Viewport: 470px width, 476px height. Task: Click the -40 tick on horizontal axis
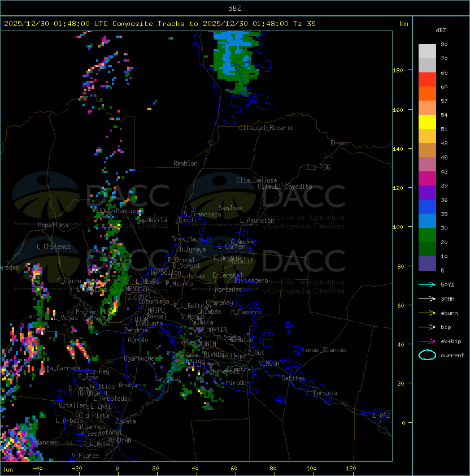point(38,469)
